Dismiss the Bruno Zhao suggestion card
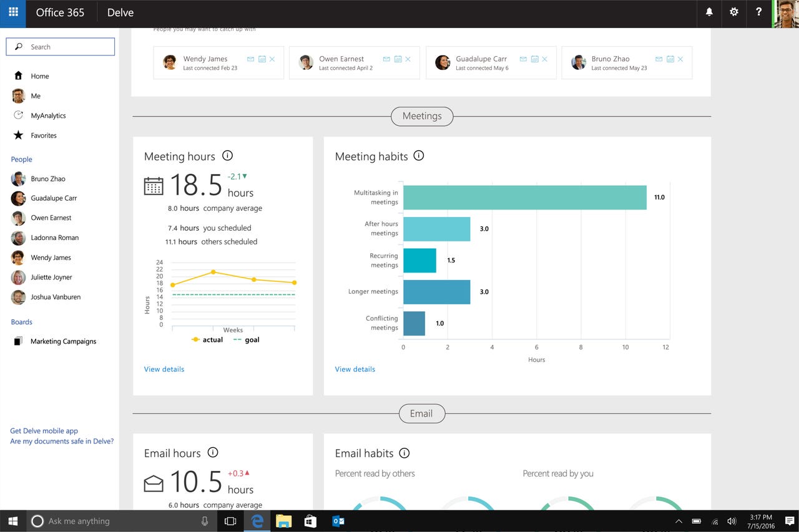The width and height of the screenshot is (799, 532). [x=680, y=59]
